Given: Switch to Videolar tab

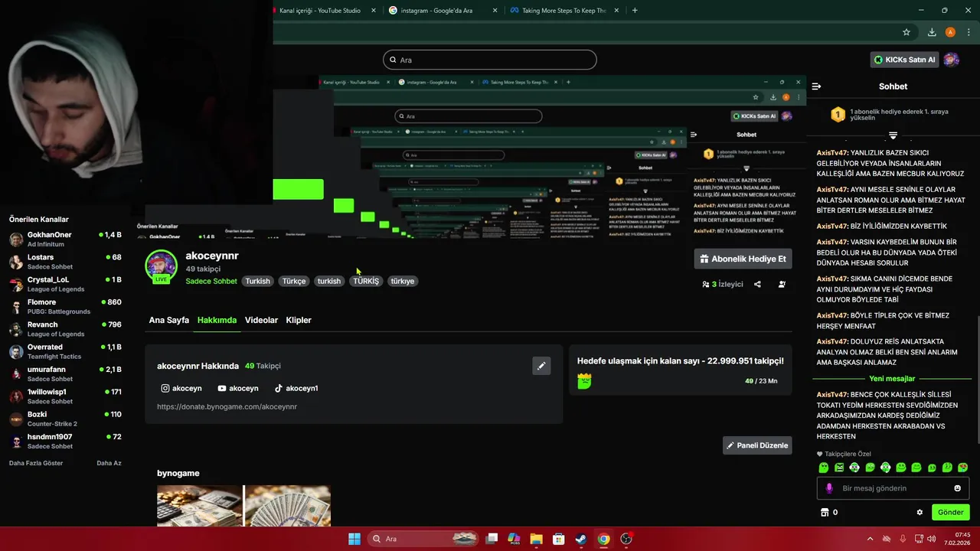Looking at the screenshot, I should [x=261, y=320].
